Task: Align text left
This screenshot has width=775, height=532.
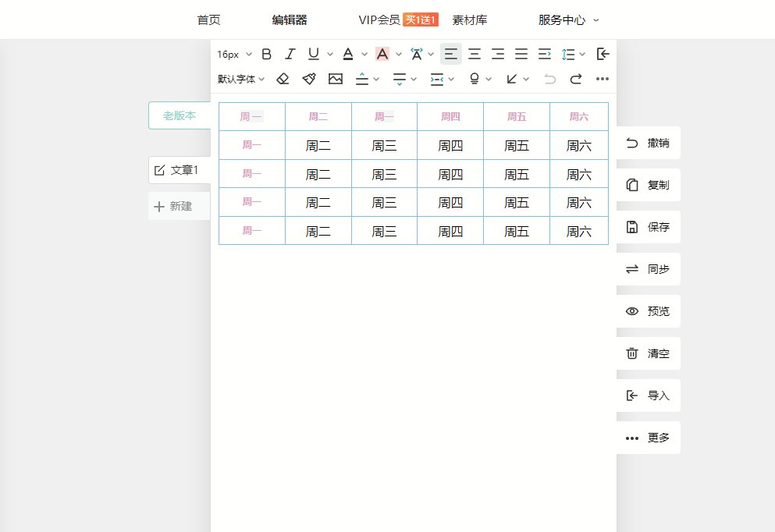Action: 451,54
